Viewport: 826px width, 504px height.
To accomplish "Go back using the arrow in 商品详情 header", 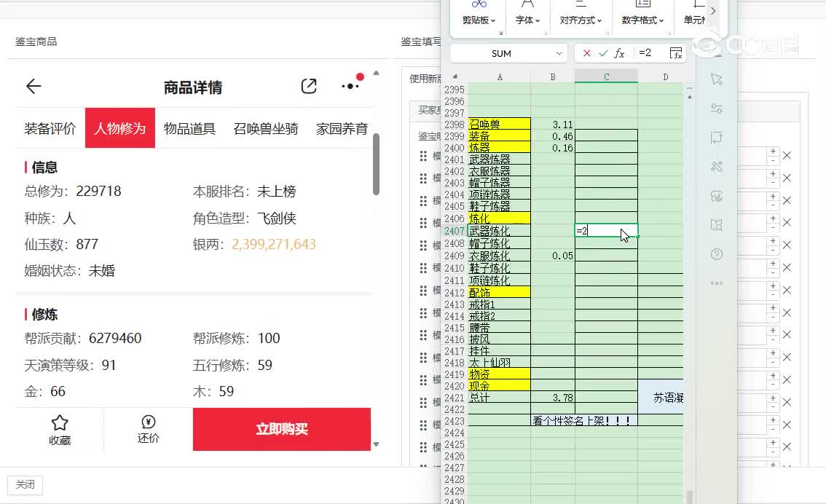I will tap(34, 87).
